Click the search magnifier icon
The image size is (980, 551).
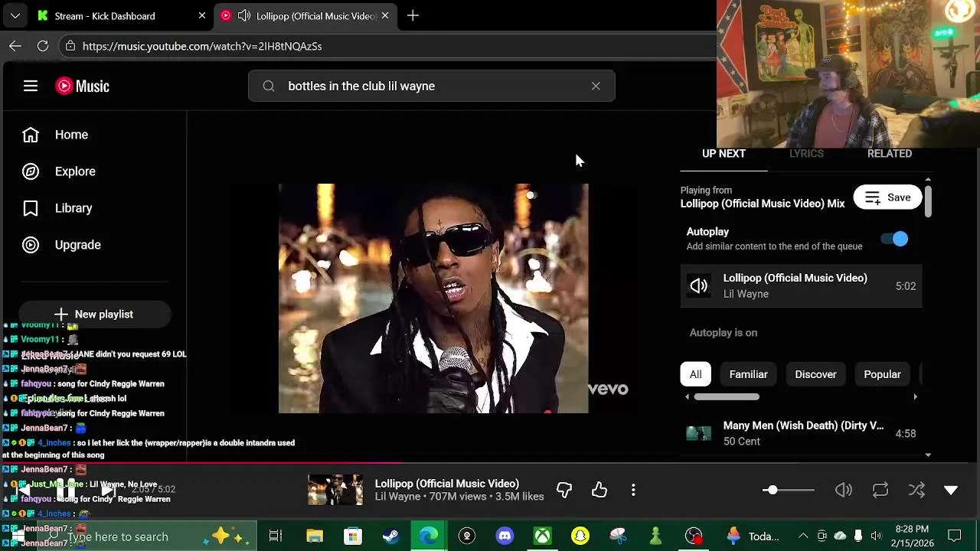click(x=269, y=86)
